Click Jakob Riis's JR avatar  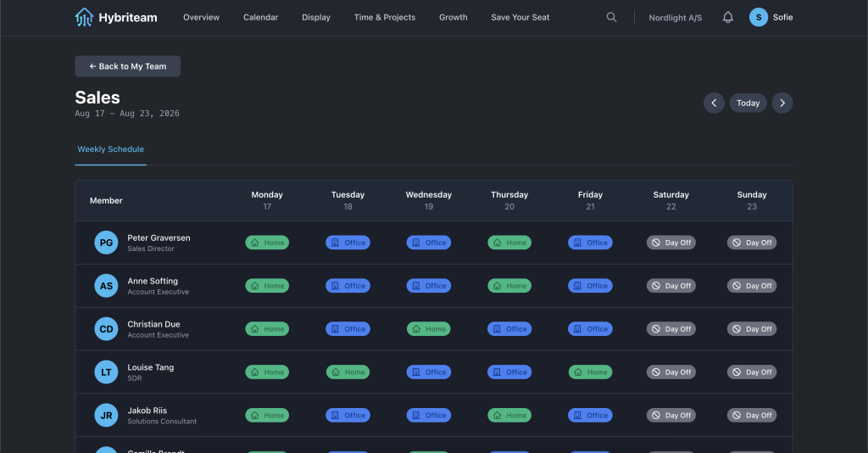point(106,416)
